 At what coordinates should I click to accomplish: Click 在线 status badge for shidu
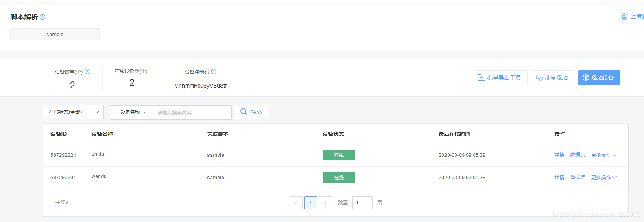coord(339,155)
